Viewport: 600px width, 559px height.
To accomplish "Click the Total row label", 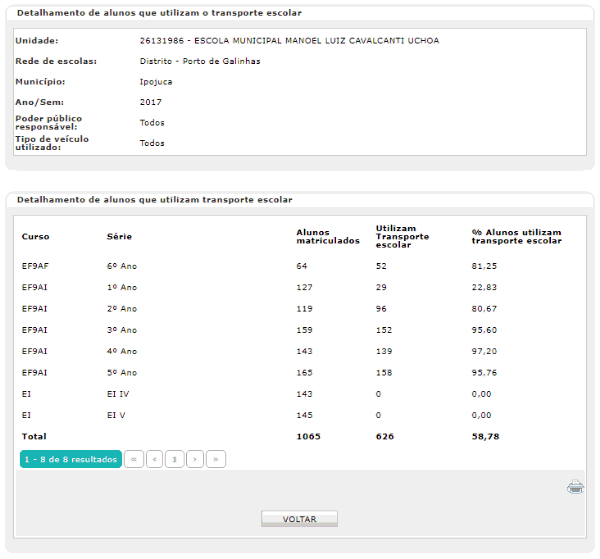I will pyautogui.click(x=34, y=437).
